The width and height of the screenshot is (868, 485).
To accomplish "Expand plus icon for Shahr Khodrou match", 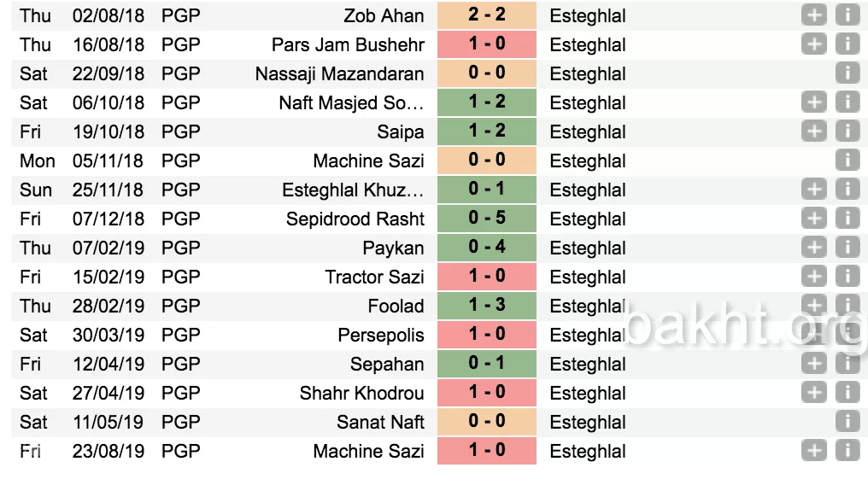I will click(814, 393).
